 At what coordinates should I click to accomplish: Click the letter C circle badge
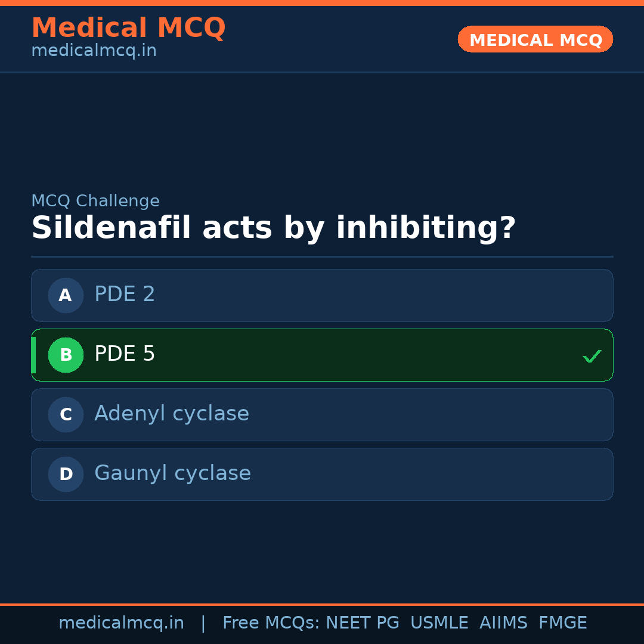(66, 414)
